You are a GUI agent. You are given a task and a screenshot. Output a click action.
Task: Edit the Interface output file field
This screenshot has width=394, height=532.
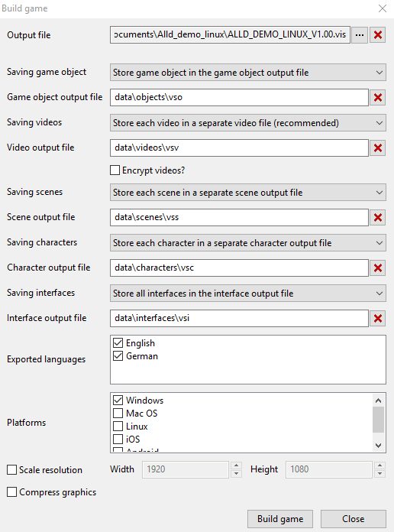pos(239,318)
